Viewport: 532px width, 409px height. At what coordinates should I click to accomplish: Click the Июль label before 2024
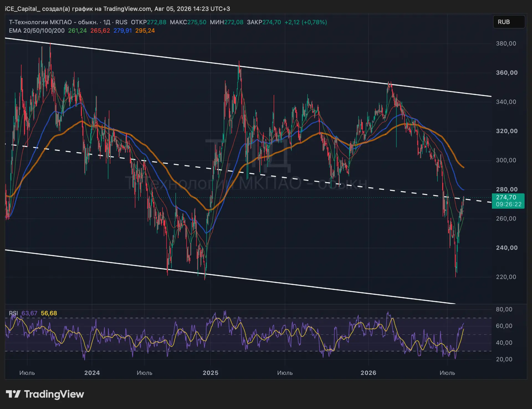[x=27, y=373]
